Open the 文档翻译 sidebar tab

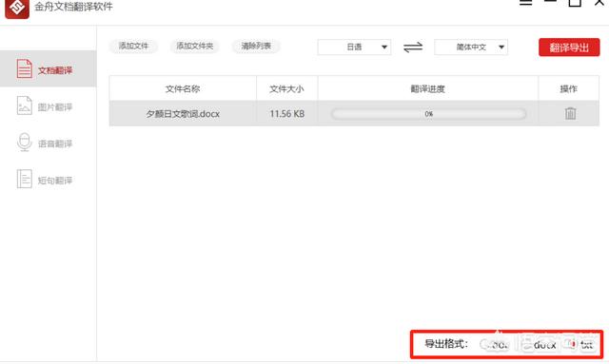click(x=49, y=68)
